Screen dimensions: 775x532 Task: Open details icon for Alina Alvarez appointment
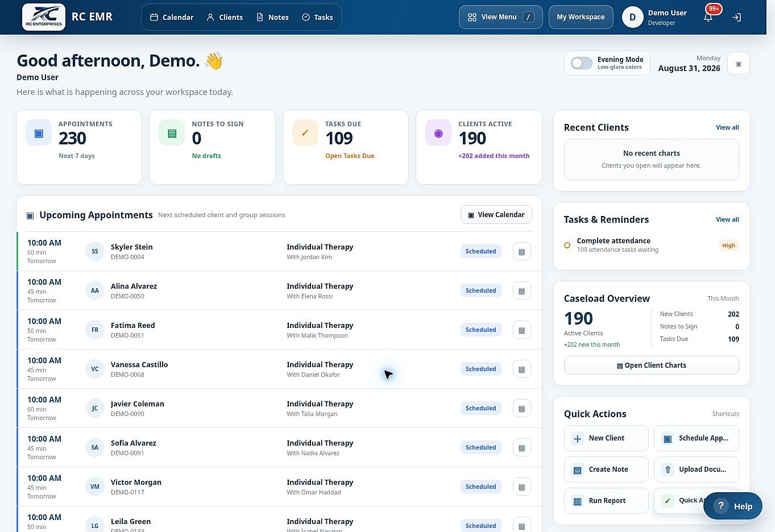click(522, 290)
